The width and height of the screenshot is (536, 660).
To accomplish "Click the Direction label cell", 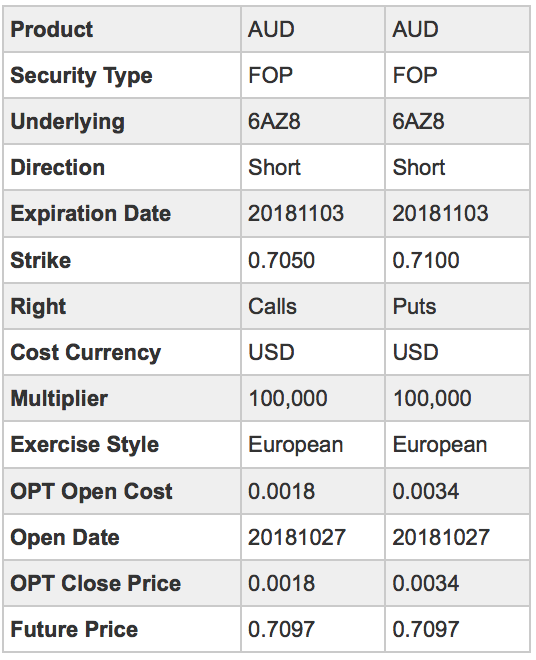I will 122,168.
